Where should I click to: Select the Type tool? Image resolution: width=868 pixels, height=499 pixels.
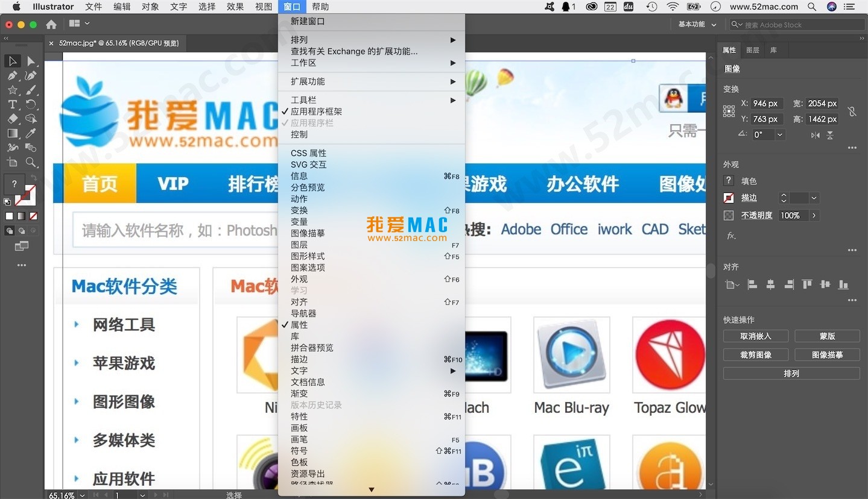tap(13, 105)
